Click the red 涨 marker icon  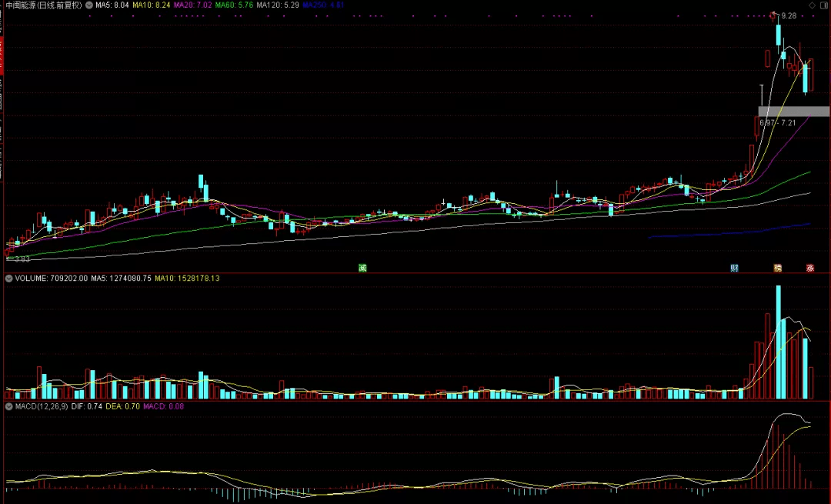click(x=809, y=269)
